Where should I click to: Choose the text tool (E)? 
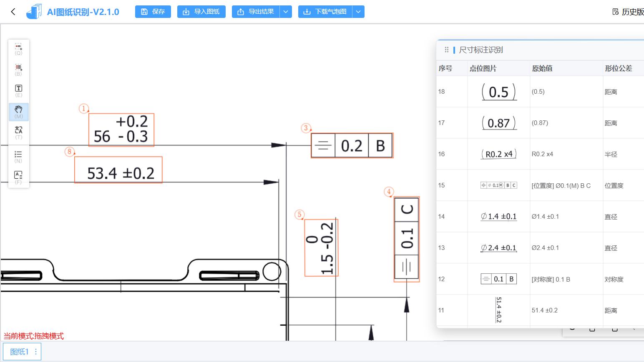[x=19, y=91]
